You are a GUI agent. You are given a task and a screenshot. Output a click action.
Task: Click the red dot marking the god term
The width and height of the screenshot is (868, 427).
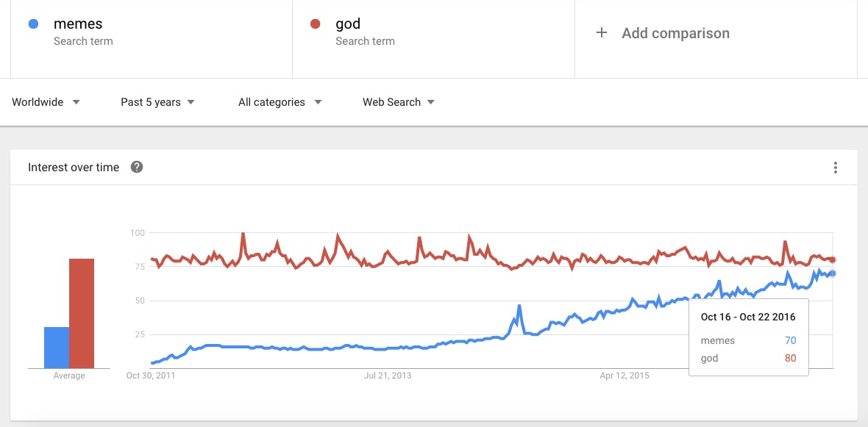click(316, 24)
